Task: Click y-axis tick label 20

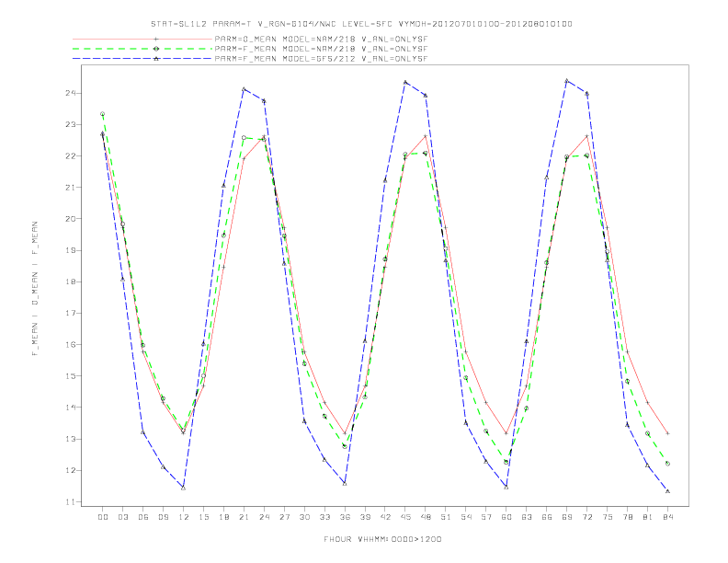Action: click(70, 219)
